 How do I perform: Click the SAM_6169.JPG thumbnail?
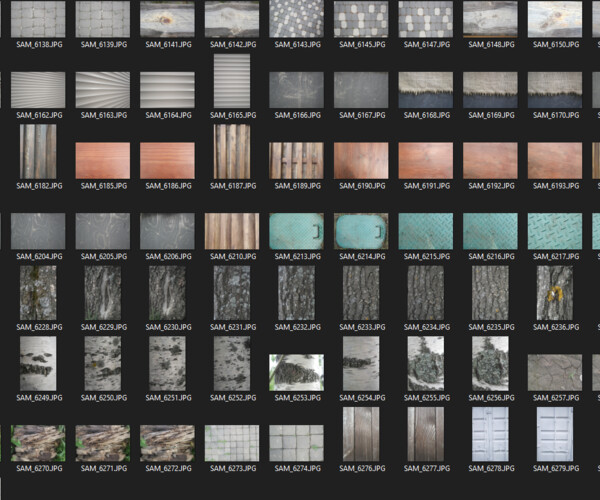tap(491, 90)
